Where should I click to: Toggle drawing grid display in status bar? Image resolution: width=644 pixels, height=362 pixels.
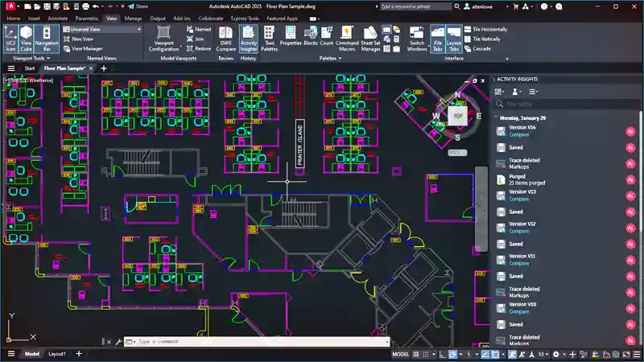(415, 354)
